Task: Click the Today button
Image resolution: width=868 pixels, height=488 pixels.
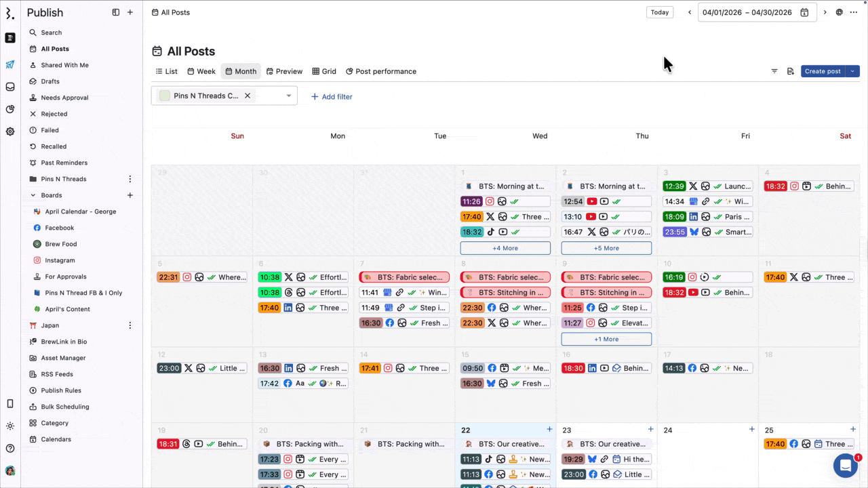Action: (659, 12)
